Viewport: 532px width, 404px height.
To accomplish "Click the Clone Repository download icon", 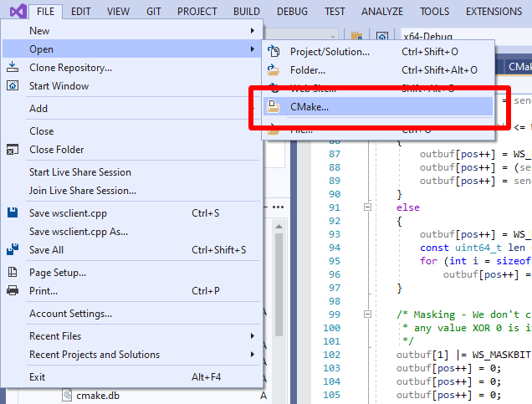I will (x=13, y=68).
